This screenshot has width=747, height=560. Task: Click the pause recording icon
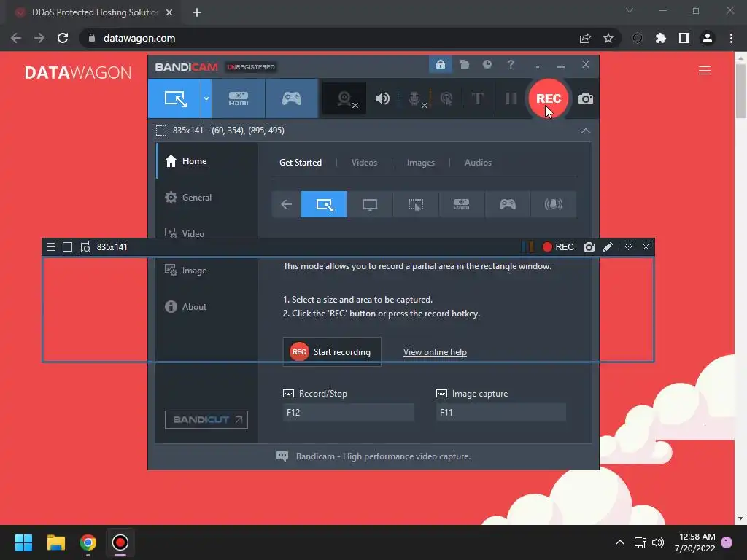click(511, 98)
